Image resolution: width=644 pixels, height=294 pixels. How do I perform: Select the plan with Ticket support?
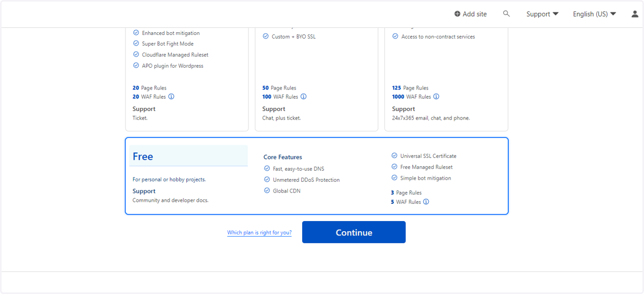(187, 79)
